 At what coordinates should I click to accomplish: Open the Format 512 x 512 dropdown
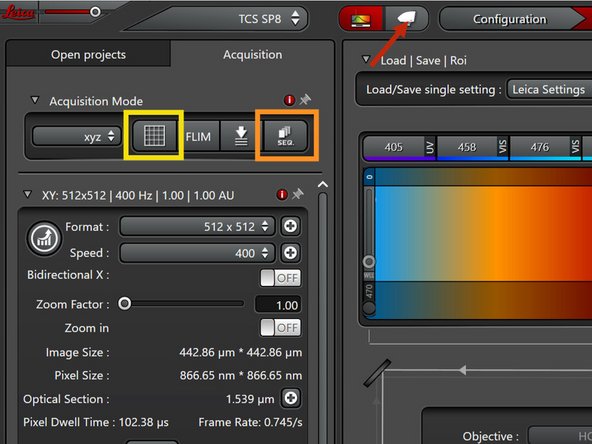coord(197,227)
